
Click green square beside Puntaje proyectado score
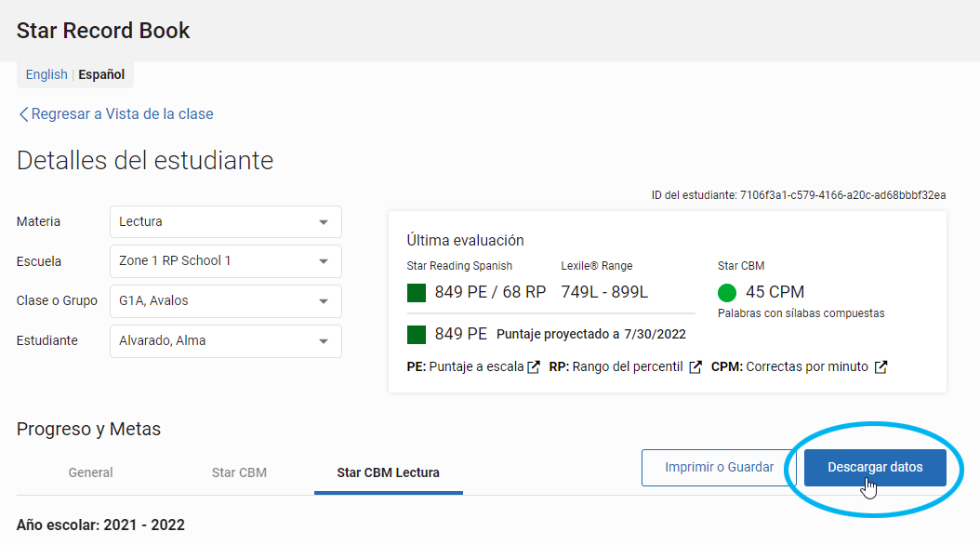417,335
